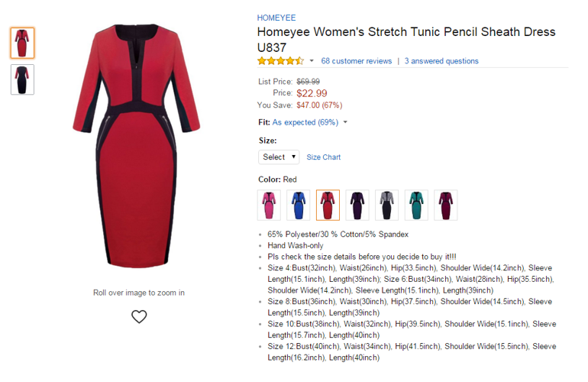Open 68 customer reviews link
588x382 pixels.
pos(357,61)
